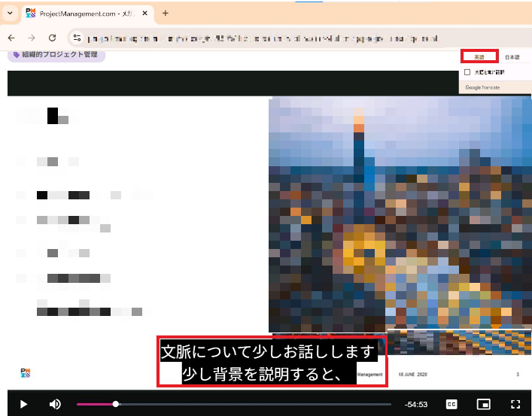Mute the video volume
Viewport: 532px width, 416px height.
[55, 404]
